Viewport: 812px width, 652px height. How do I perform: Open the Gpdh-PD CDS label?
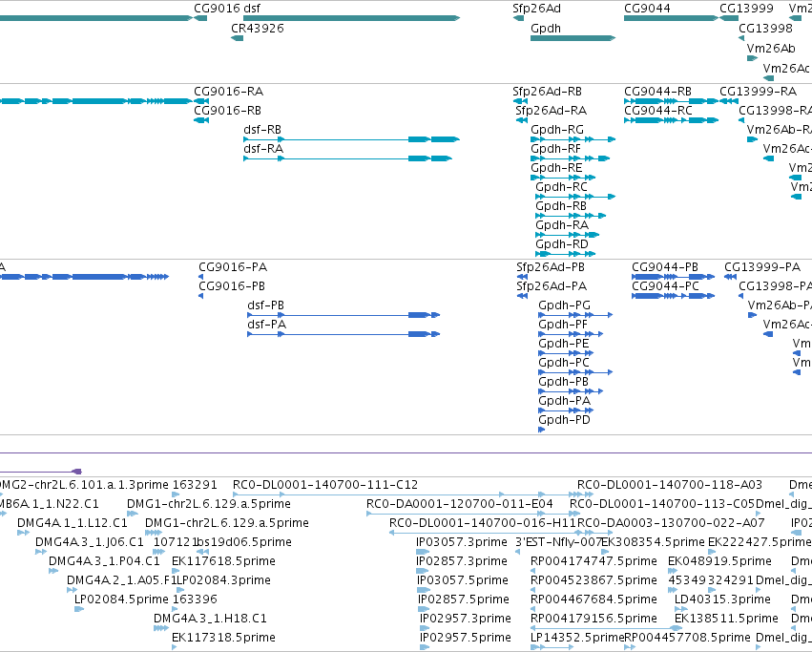(565, 420)
